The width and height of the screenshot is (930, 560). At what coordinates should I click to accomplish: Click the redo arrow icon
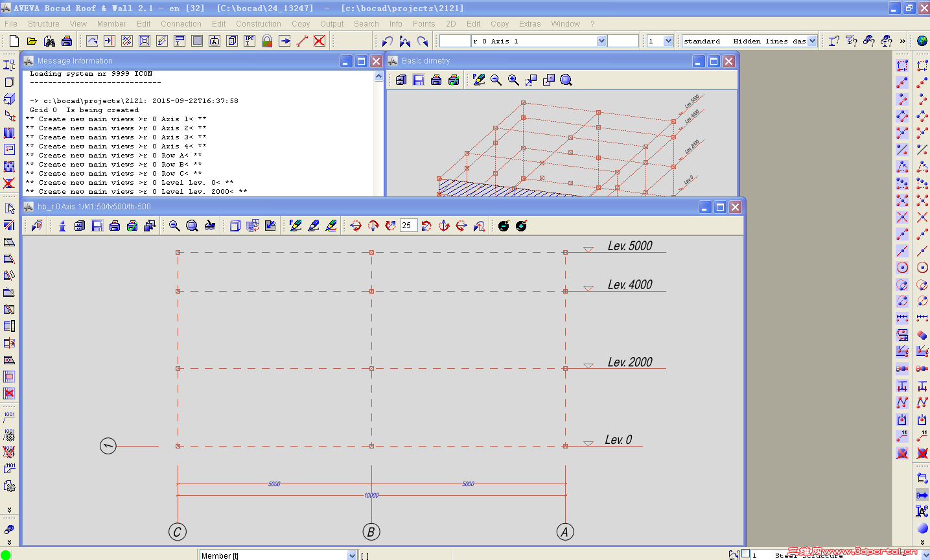423,41
